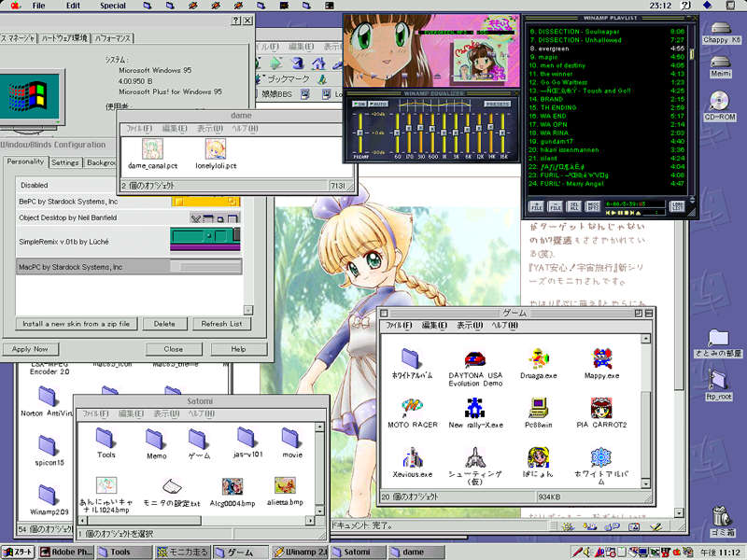
Task: Open the Performance tab in system properties
Action: 112,38
